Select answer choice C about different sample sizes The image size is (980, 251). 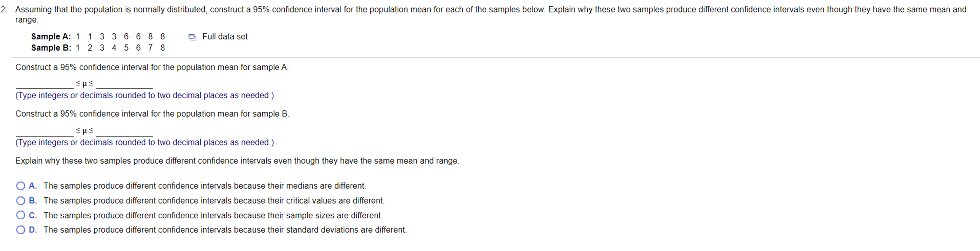pyautogui.click(x=20, y=215)
